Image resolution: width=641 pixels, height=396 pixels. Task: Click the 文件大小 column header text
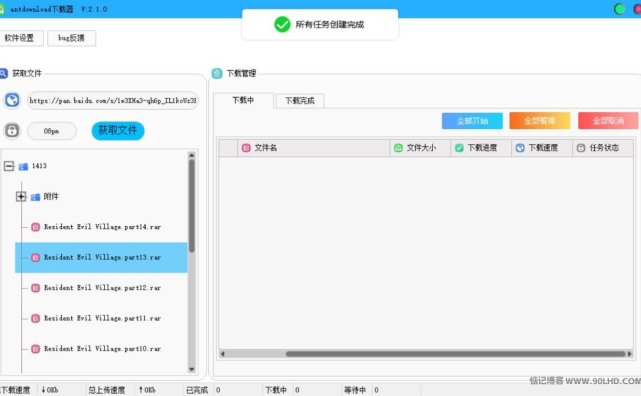[421, 148]
